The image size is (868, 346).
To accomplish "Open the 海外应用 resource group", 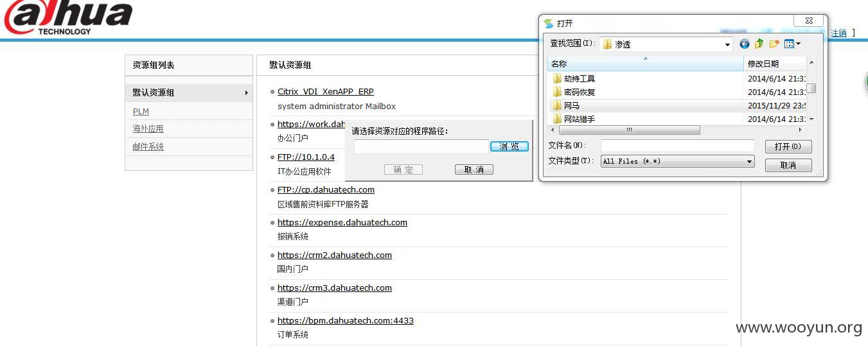I will pyautogui.click(x=148, y=129).
